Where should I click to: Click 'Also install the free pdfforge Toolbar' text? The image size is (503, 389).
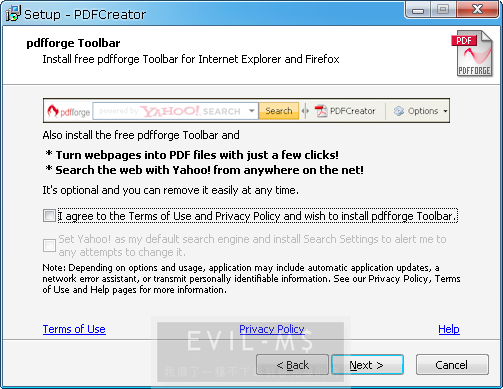click(x=141, y=135)
